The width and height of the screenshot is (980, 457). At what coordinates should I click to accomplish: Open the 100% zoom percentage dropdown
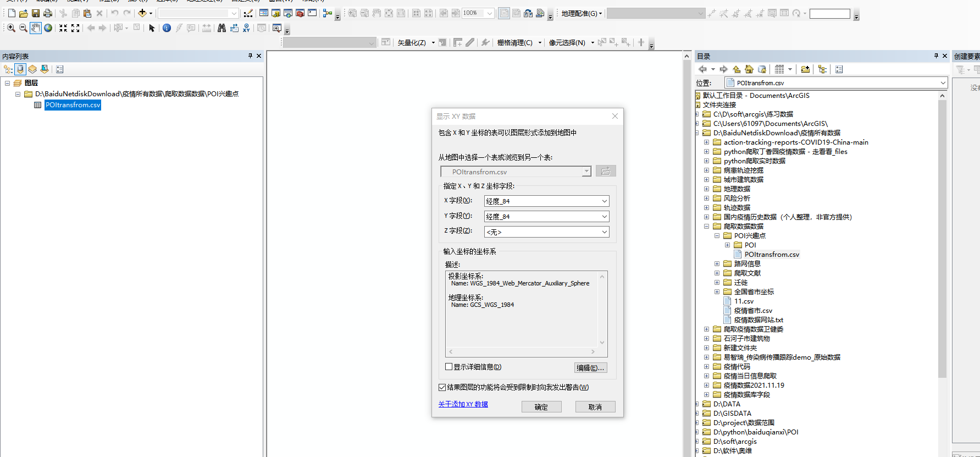tap(490, 13)
